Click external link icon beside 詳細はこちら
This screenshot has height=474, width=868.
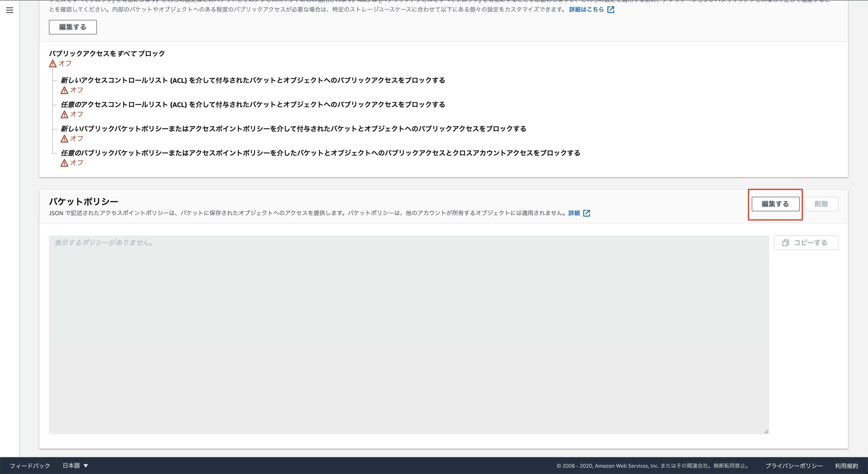(611, 9)
